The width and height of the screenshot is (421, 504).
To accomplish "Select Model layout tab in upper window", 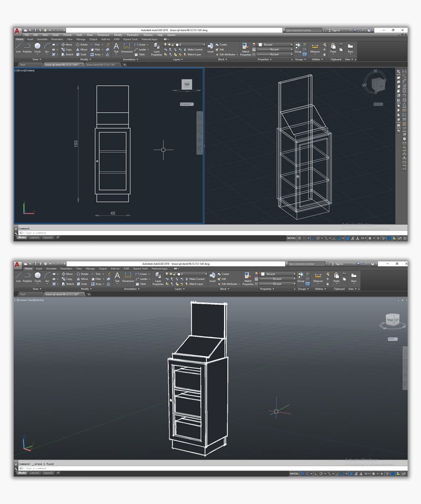I will point(22,237).
